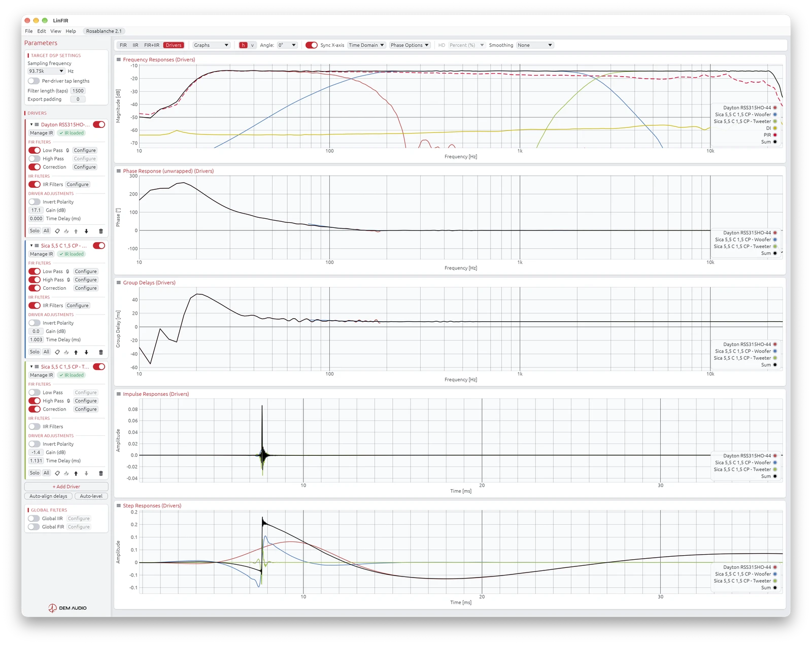Screen dimensions: 812x645
Task: Open Frequency Responses graph hamburger menu
Action: coord(119,59)
